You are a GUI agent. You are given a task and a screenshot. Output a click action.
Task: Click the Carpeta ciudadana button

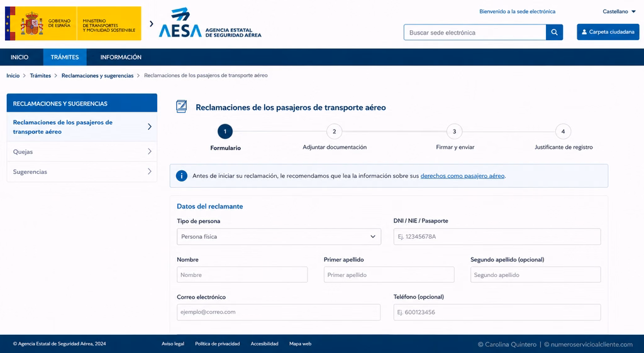coord(608,32)
